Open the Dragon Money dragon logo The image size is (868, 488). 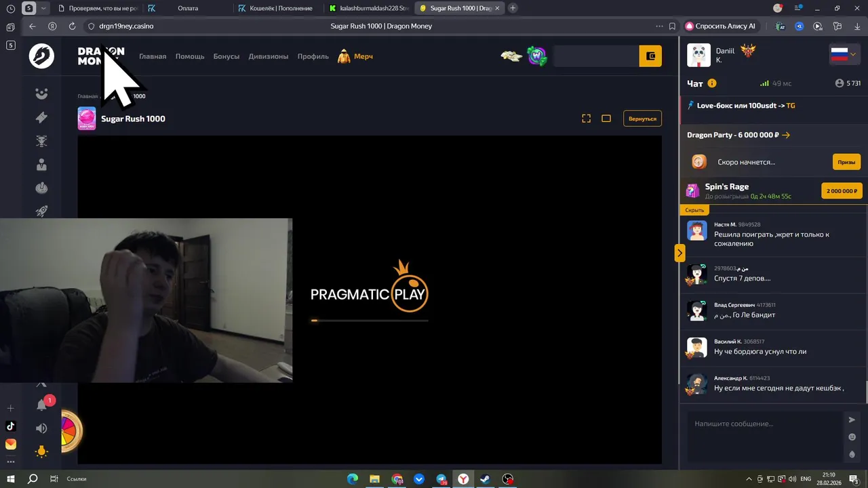pos(41,56)
